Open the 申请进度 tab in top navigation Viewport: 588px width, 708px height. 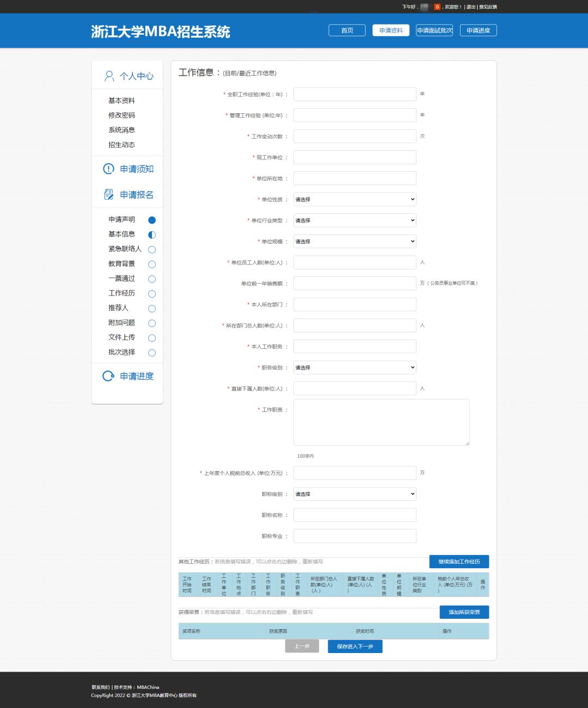pyautogui.click(x=477, y=30)
